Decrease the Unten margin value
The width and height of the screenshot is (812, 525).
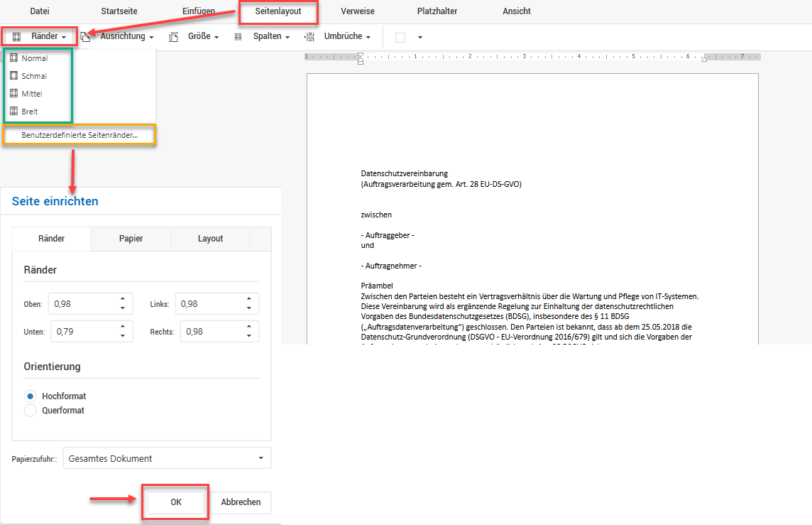coord(123,336)
